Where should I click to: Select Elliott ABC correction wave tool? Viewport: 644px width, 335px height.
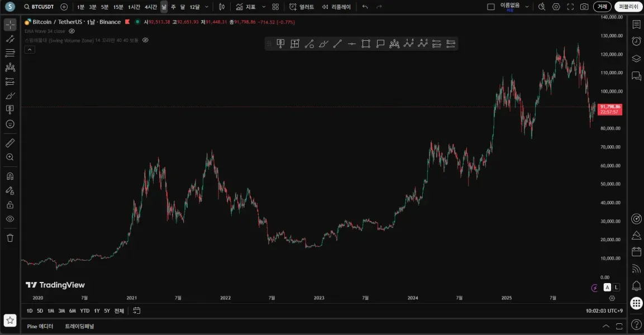point(423,44)
